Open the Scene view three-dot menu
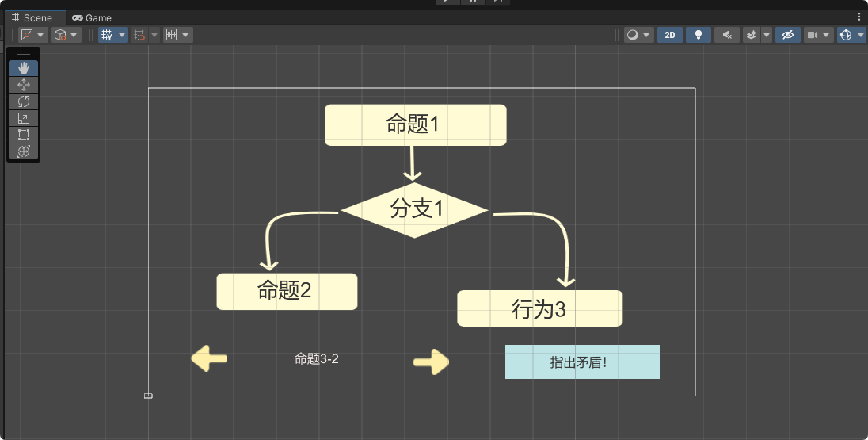Image resolution: width=868 pixels, height=440 pixels. click(860, 17)
